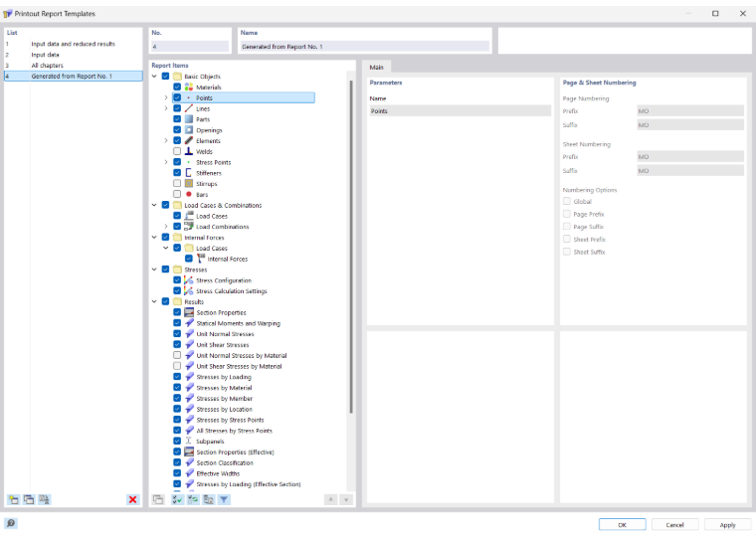Viewport: 756px width, 541px height.
Task: Click the Subpanels icon
Action: tap(189, 442)
